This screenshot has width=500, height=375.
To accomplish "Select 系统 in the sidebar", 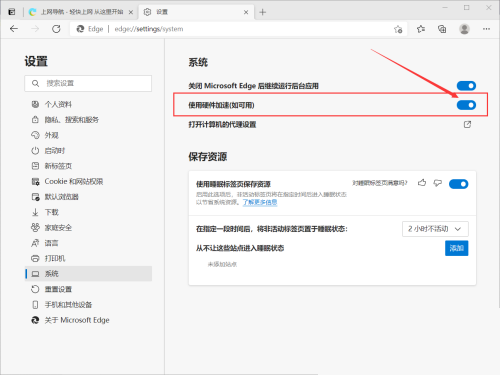I will pos(88,274).
